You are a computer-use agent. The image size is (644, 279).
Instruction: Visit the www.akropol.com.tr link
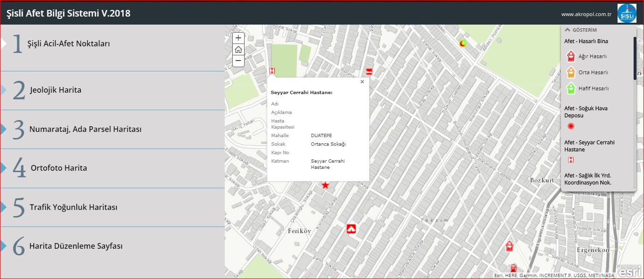coord(586,14)
